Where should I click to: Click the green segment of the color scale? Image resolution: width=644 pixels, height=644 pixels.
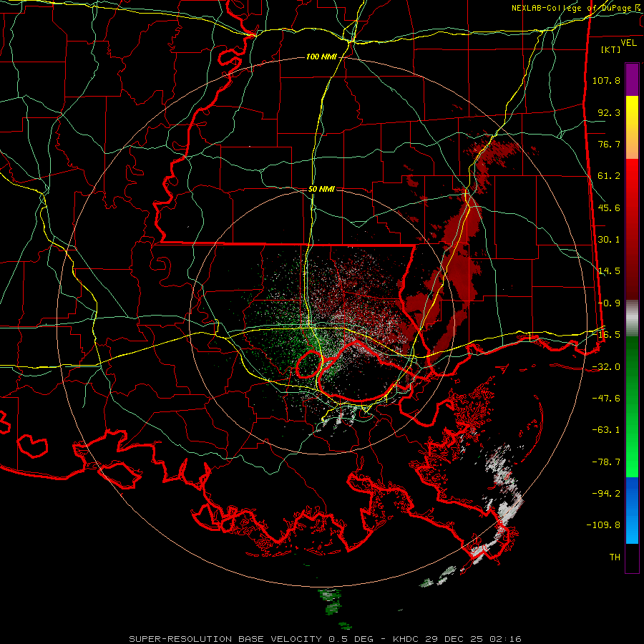tap(632, 406)
